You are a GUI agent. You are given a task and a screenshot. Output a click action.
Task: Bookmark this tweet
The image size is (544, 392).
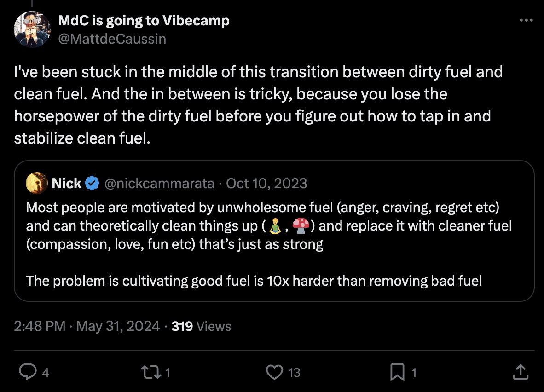[397, 372]
